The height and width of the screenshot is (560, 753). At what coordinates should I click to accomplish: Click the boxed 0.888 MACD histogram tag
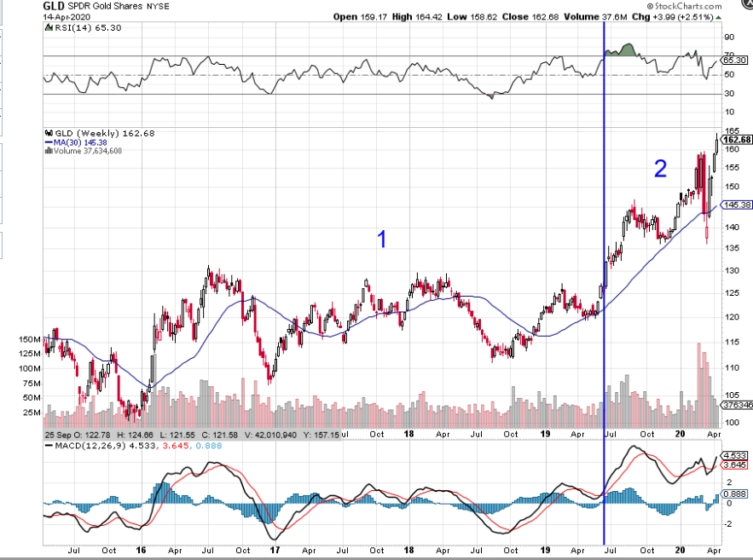735,494
